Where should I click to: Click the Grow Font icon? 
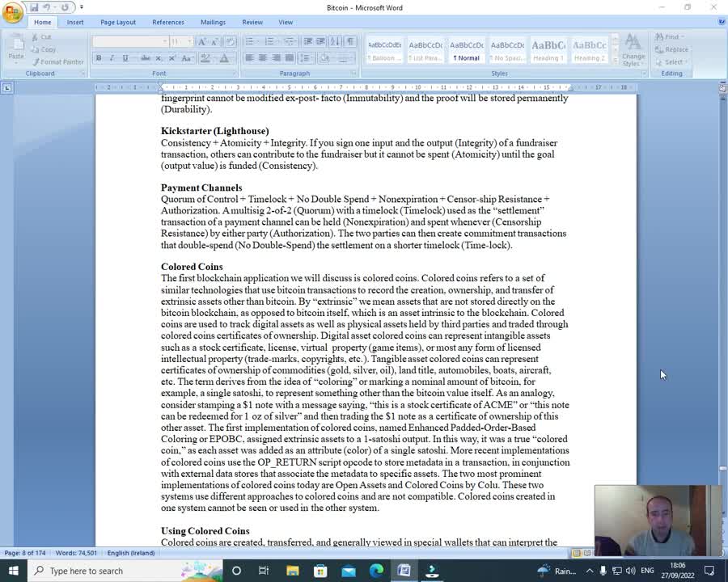[x=202, y=42]
